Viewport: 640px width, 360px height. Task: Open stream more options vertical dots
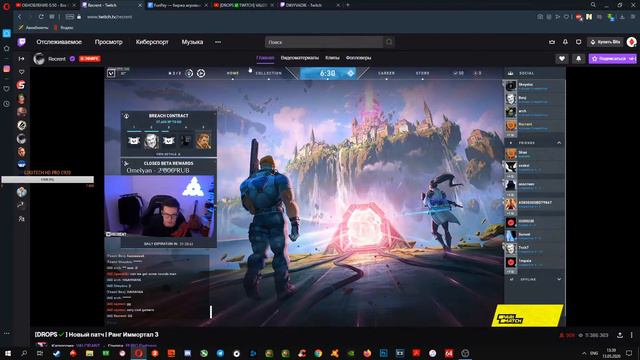tap(631, 335)
